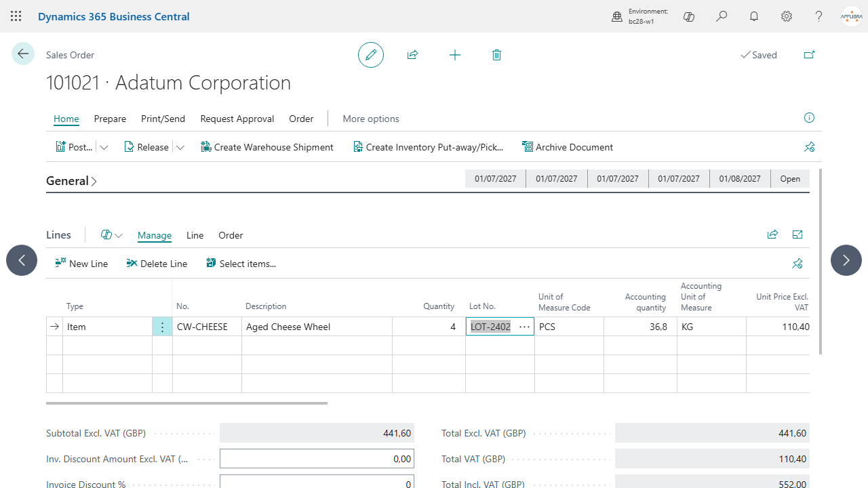868x488 pixels.
Task: Open the app launcher waffle menu
Action: pyautogui.click(x=16, y=16)
